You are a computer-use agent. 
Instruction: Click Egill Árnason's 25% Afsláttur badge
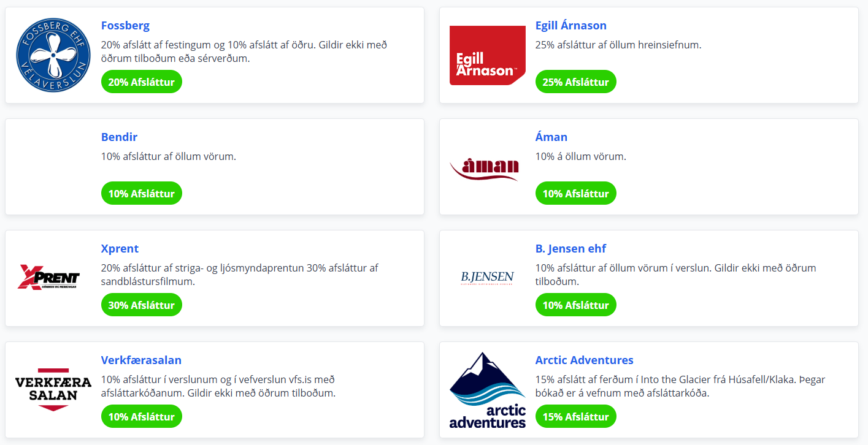pos(575,82)
